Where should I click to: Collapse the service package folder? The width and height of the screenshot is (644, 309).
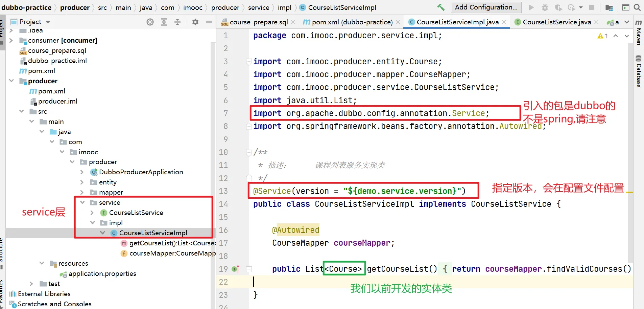pyautogui.click(x=82, y=202)
